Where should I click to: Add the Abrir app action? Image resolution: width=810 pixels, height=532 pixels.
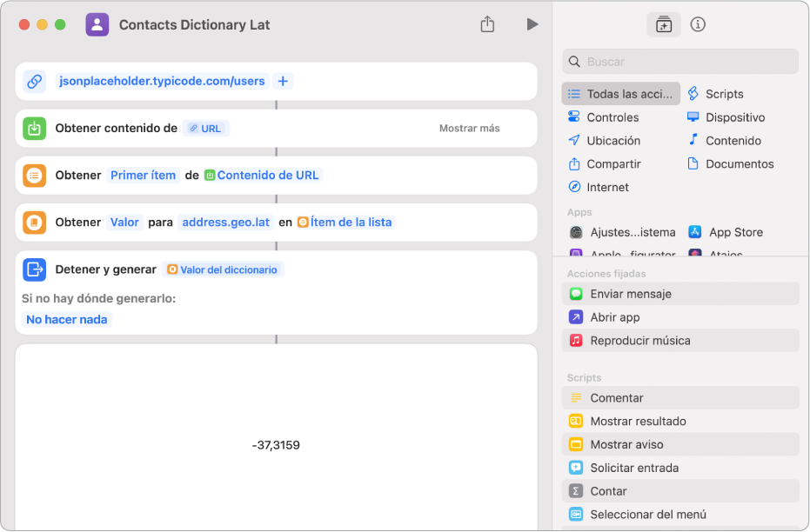pos(680,316)
